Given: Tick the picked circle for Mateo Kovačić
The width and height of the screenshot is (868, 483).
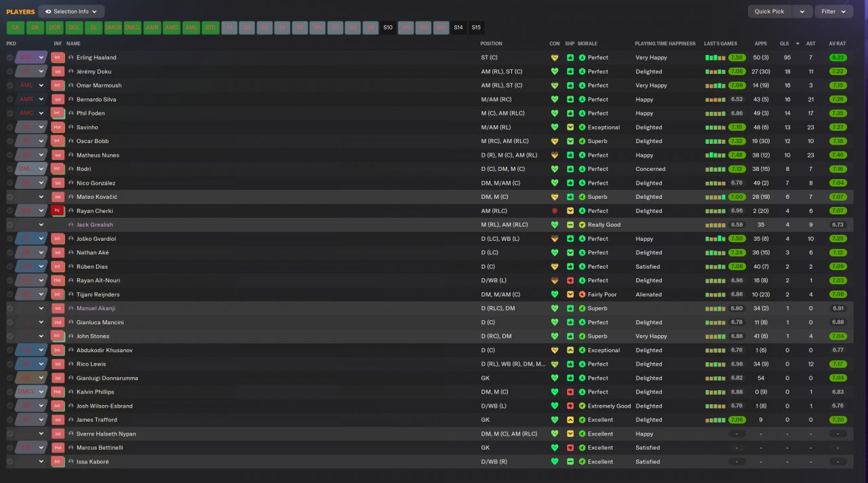Looking at the screenshot, I should pyautogui.click(x=10, y=197).
